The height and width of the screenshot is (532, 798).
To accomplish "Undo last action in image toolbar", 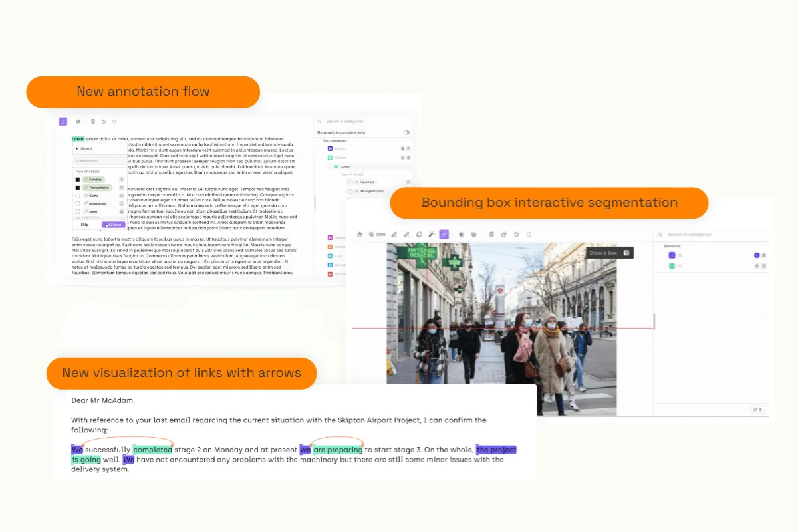I will 516,235.
